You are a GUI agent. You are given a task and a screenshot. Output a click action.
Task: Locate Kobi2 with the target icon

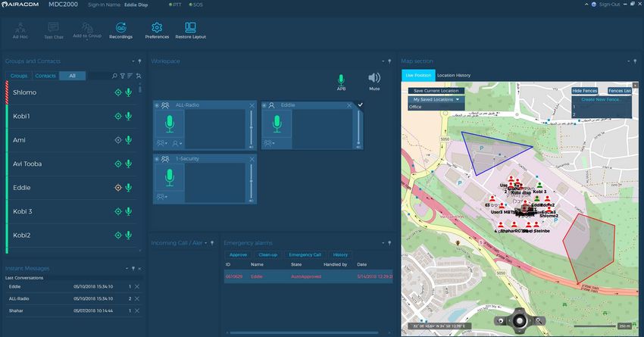click(118, 236)
